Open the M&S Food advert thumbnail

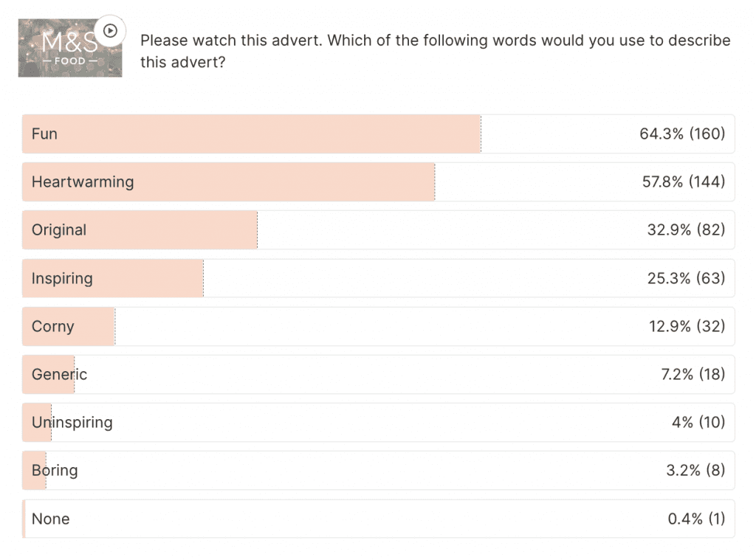(70, 48)
